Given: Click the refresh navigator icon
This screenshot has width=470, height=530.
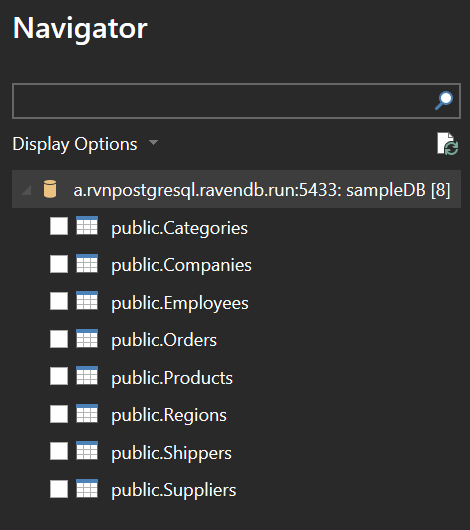Looking at the screenshot, I should (447, 144).
